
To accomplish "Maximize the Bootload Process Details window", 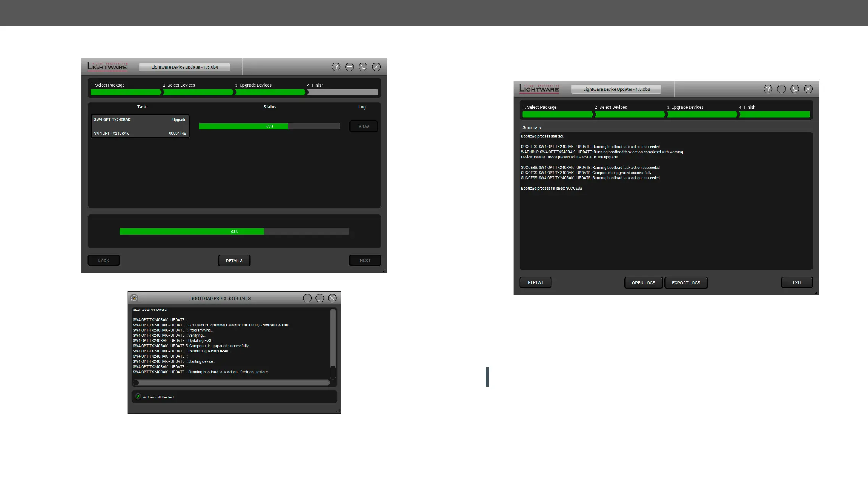I will 320,298.
